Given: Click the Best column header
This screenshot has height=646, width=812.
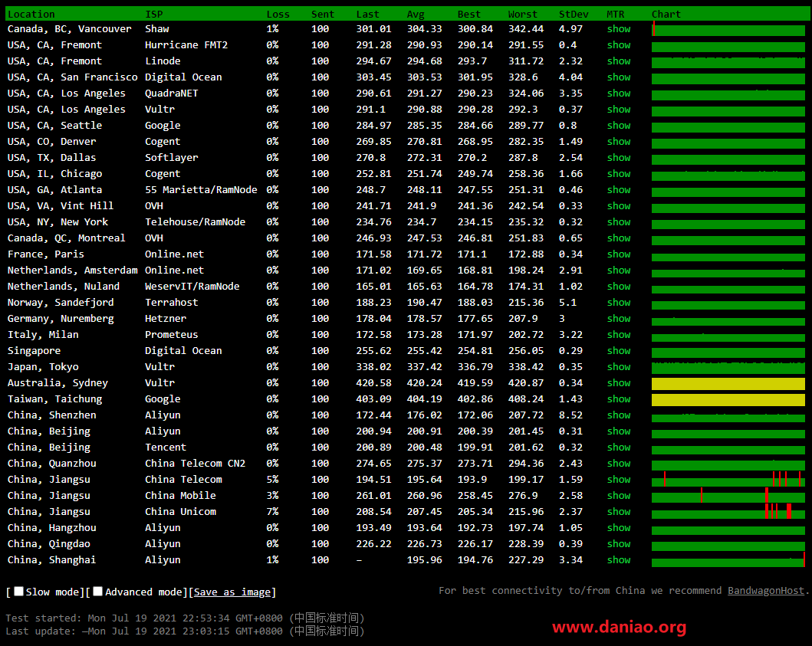Looking at the screenshot, I should [469, 14].
